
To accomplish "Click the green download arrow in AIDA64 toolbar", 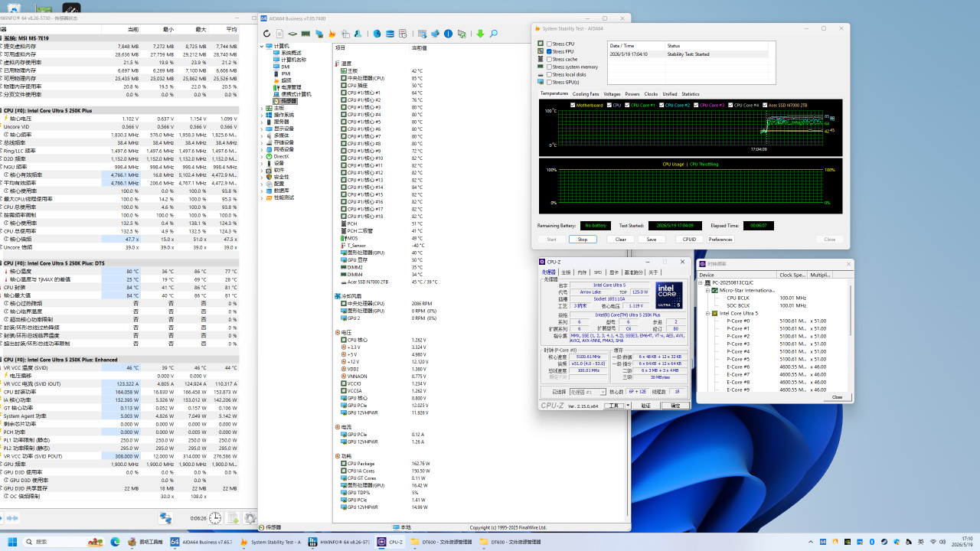I will tap(480, 34).
